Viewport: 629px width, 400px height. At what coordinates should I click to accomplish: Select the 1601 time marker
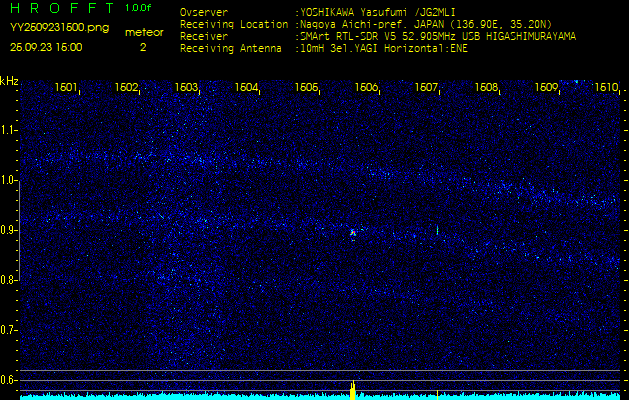[66, 88]
